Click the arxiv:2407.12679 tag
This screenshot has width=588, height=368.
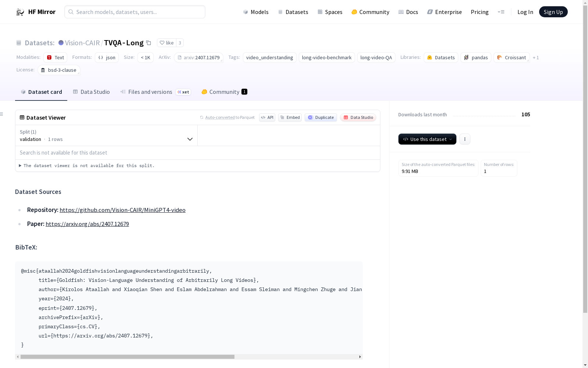coord(198,57)
